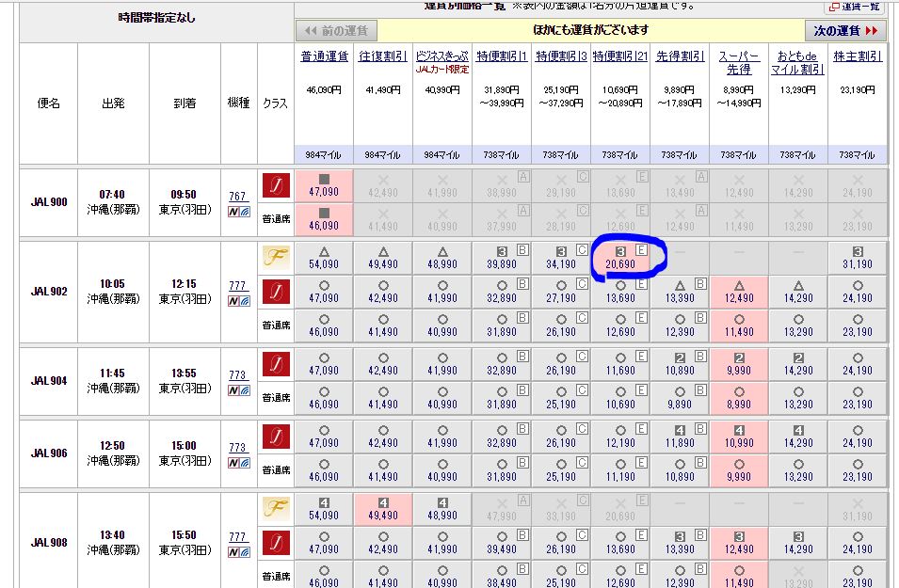Screen dimensions: 899x588
Task: Open the ビジネスきっぷ fare link
Action: point(442,56)
